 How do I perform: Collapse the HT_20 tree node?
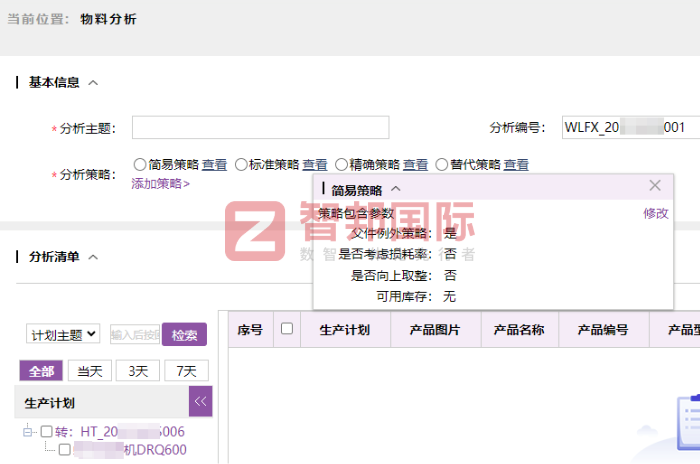click(29, 431)
